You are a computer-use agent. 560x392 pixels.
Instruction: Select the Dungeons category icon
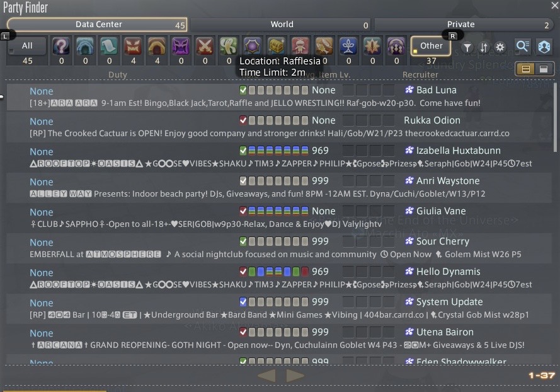point(85,47)
